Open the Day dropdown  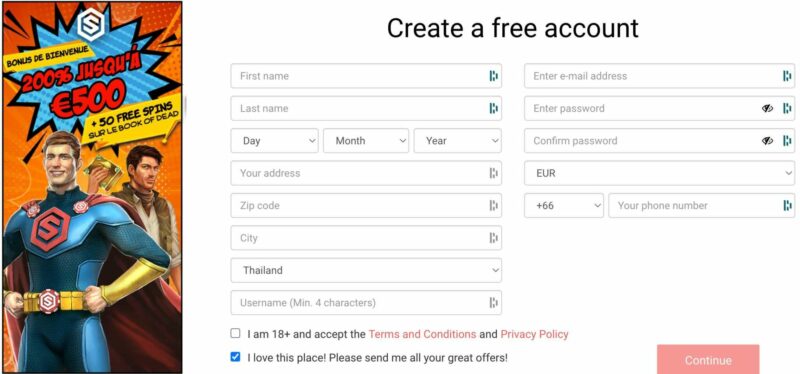[x=274, y=141]
